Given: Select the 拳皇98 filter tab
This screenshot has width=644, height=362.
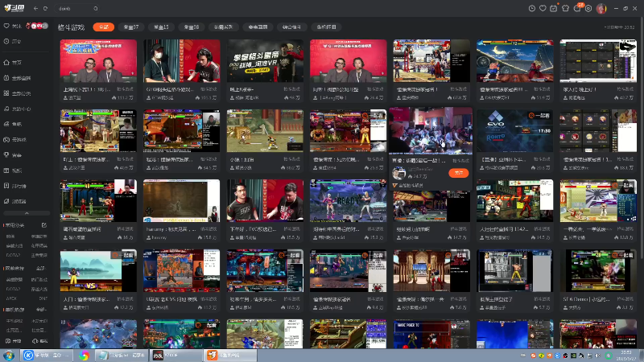Looking at the screenshot, I should [x=192, y=27].
